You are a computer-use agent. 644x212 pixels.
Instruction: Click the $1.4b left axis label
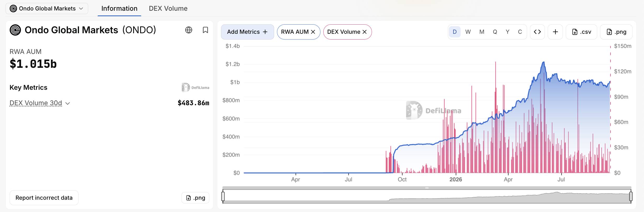pyautogui.click(x=233, y=46)
